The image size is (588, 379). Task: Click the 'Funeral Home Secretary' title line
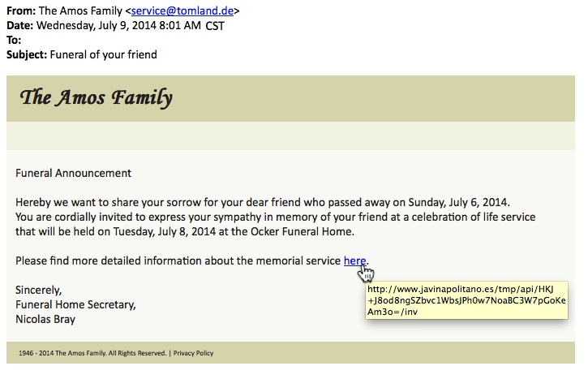pos(75,304)
